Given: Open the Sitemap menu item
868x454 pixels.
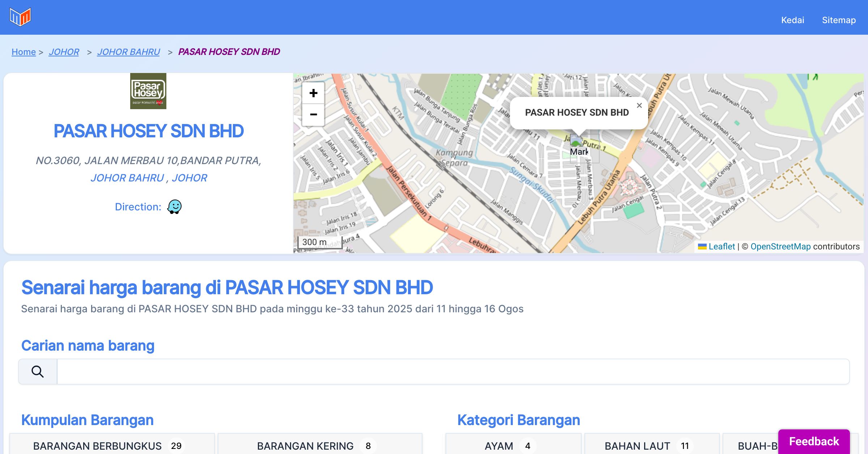Looking at the screenshot, I should click(x=839, y=20).
